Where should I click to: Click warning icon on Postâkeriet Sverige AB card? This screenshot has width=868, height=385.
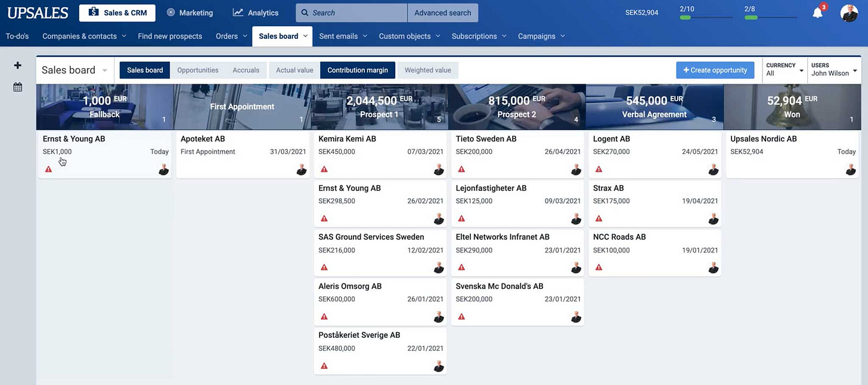click(324, 366)
